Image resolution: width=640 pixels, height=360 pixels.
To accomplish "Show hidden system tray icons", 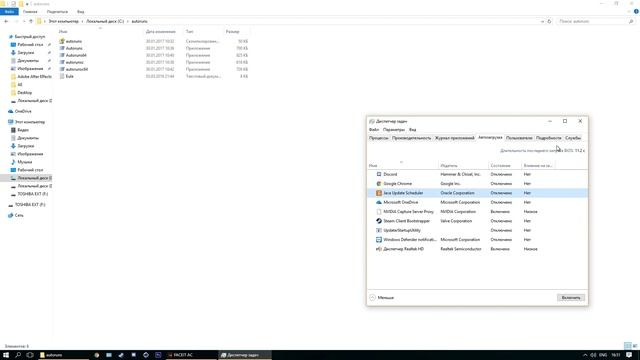I will click(x=585, y=355).
